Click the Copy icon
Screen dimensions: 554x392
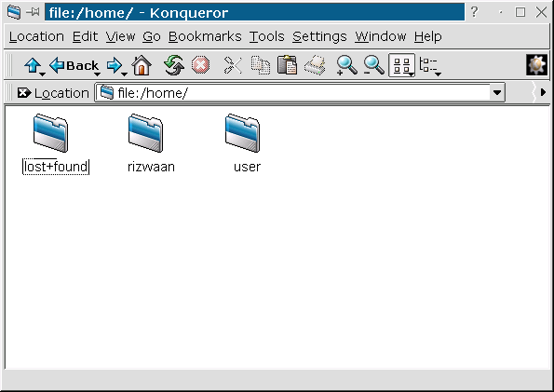[x=261, y=65]
